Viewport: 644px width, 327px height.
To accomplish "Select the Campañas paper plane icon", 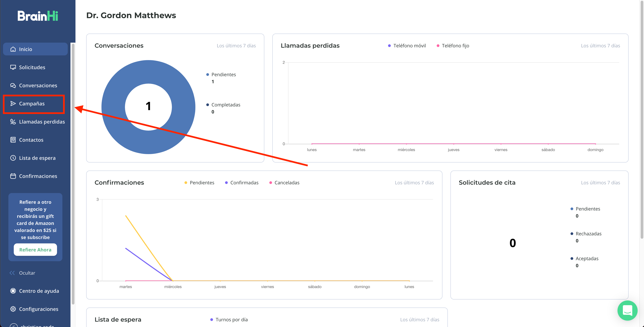I will point(13,104).
